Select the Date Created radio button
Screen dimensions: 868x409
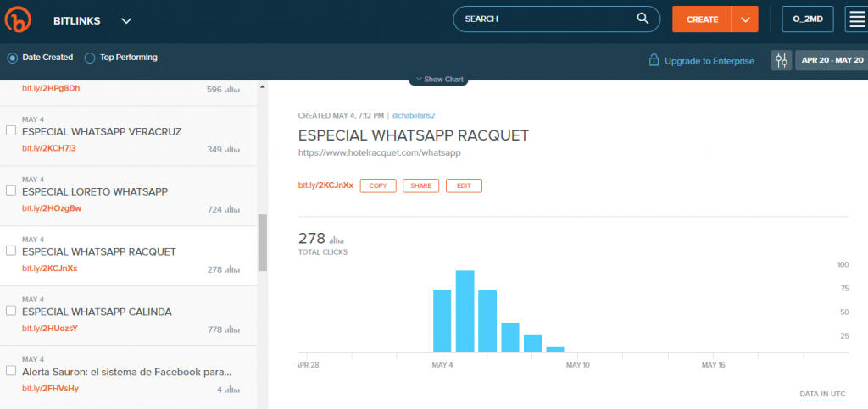pos(13,58)
